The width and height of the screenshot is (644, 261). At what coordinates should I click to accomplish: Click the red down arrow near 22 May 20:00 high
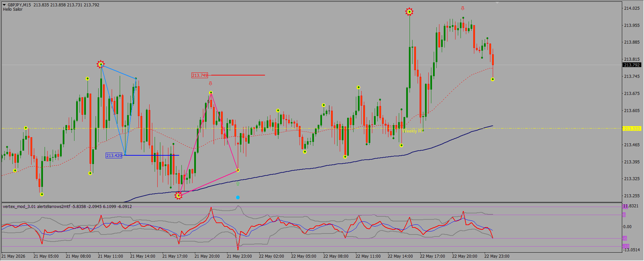[x=463, y=8]
